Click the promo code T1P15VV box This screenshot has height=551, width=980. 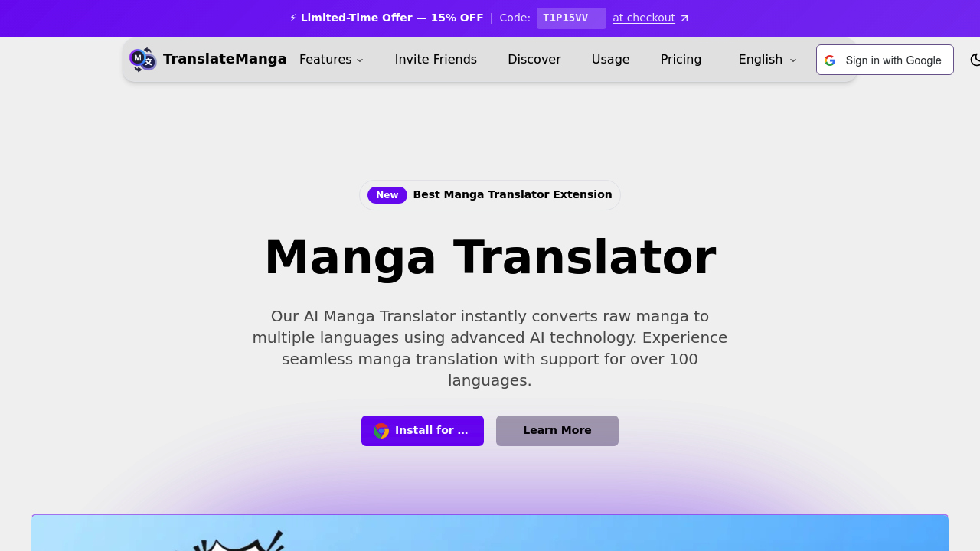click(571, 18)
